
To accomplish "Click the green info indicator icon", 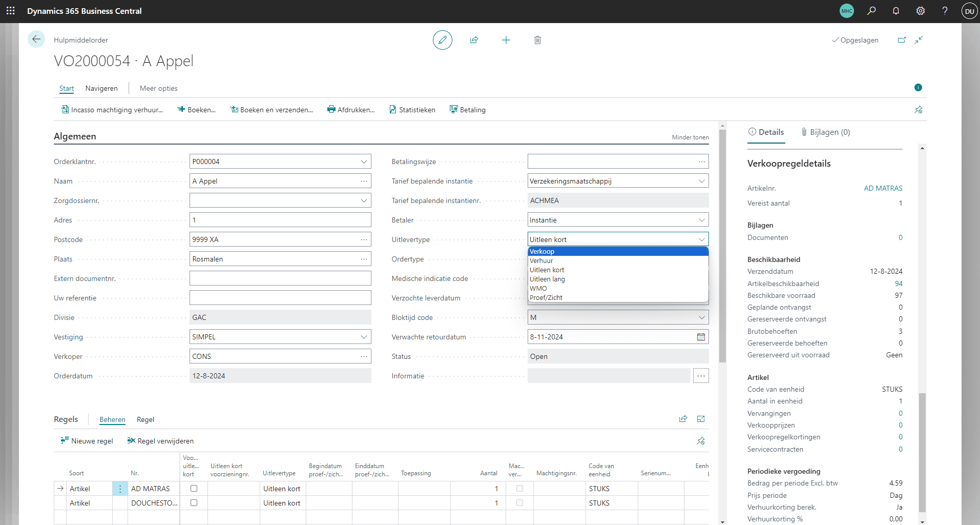I will tap(918, 88).
